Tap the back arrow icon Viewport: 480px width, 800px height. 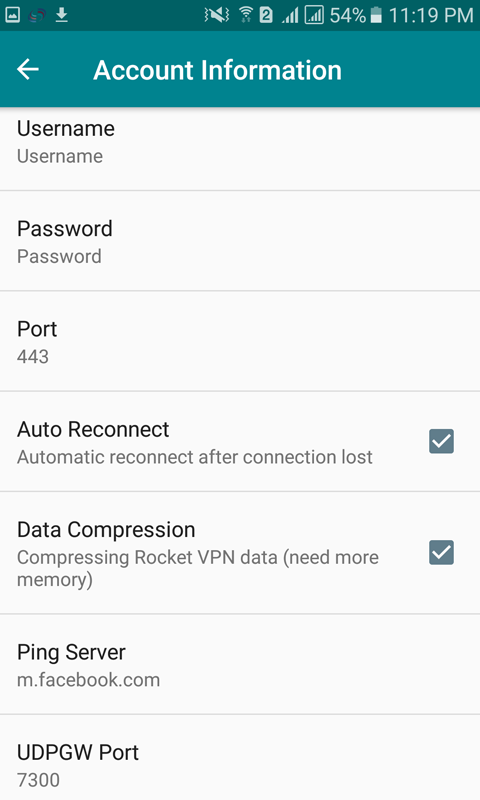click(x=28, y=69)
